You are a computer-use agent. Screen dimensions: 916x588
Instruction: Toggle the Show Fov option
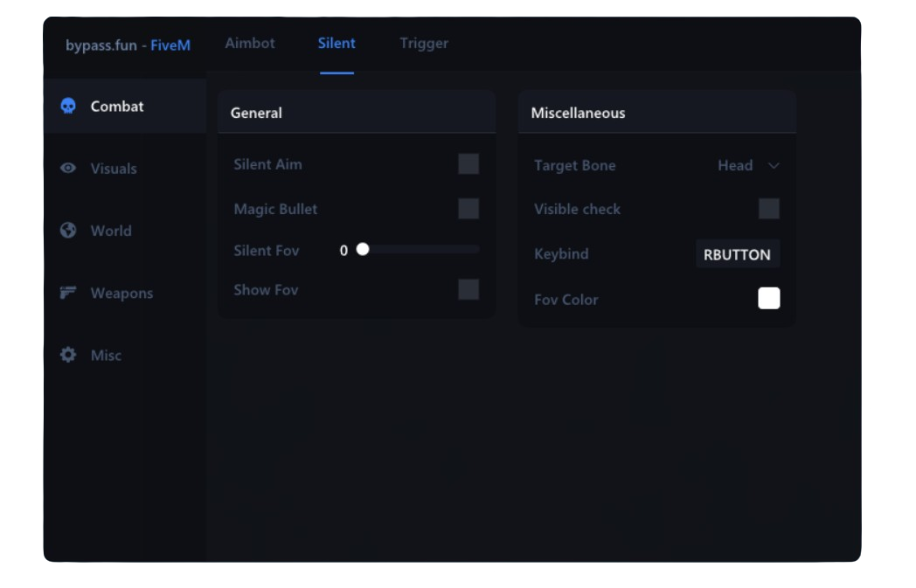(468, 289)
